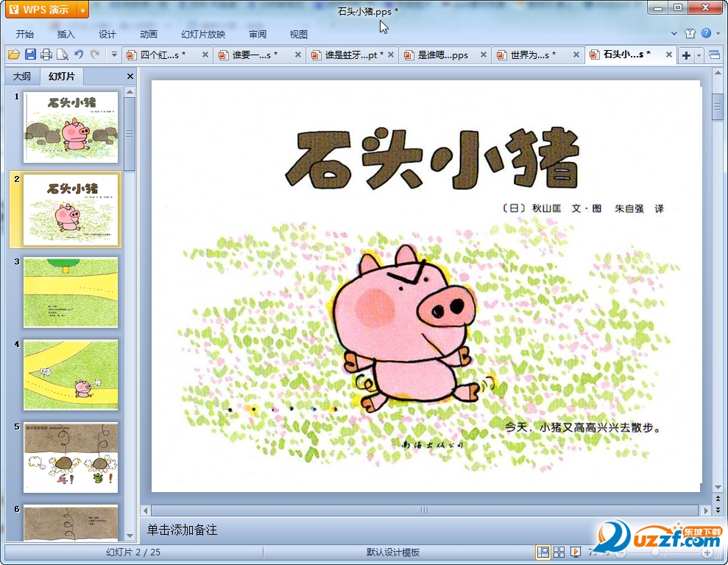Screen dimensions: 728x565
Task: Open the 视图 menu tab
Action: pos(298,34)
